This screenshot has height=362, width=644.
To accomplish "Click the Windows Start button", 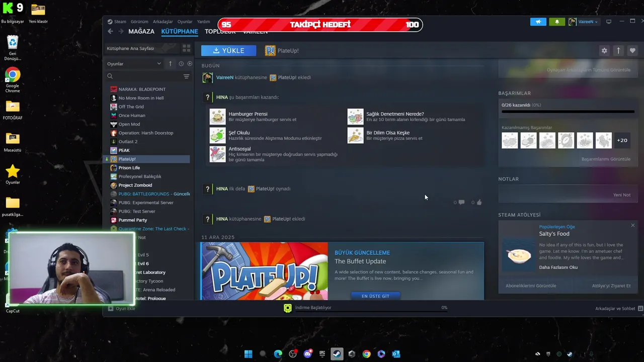I will (248, 354).
